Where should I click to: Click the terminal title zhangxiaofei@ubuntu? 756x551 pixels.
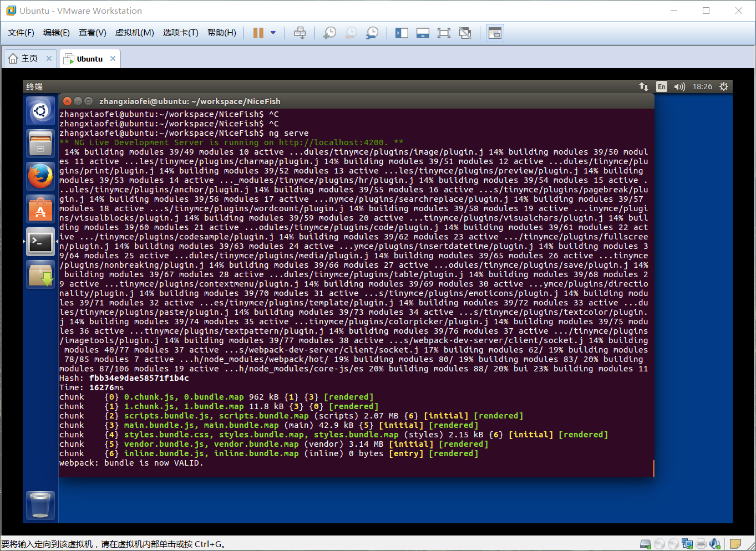pyautogui.click(x=190, y=101)
